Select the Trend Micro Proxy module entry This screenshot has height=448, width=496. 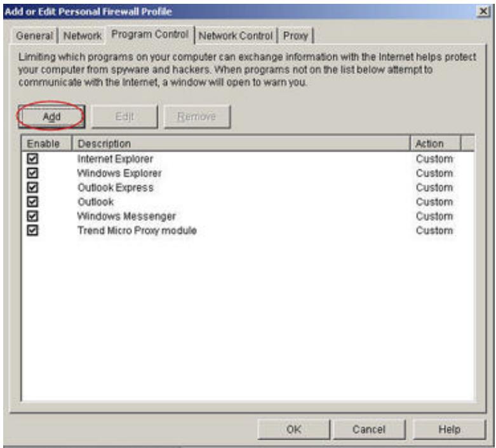[x=137, y=230]
